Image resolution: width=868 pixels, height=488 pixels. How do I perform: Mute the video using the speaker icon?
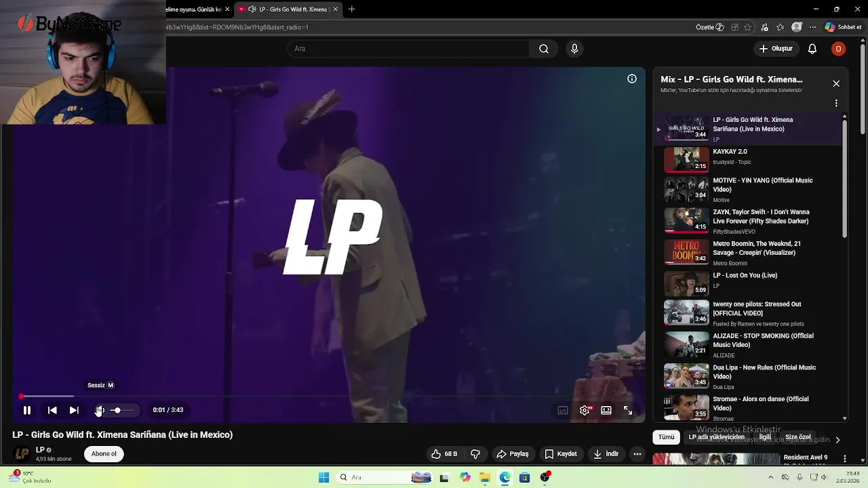point(99,410)
